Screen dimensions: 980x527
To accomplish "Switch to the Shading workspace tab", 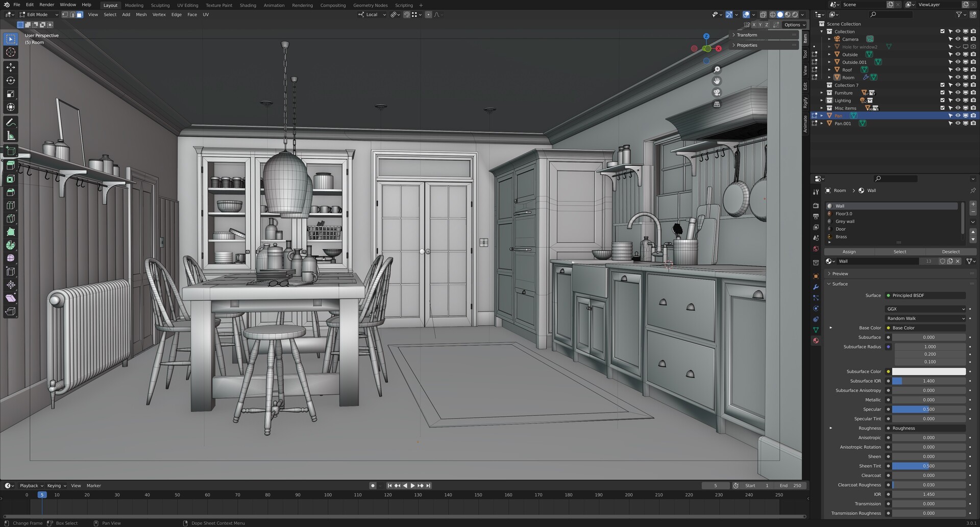I will point(248,5).
